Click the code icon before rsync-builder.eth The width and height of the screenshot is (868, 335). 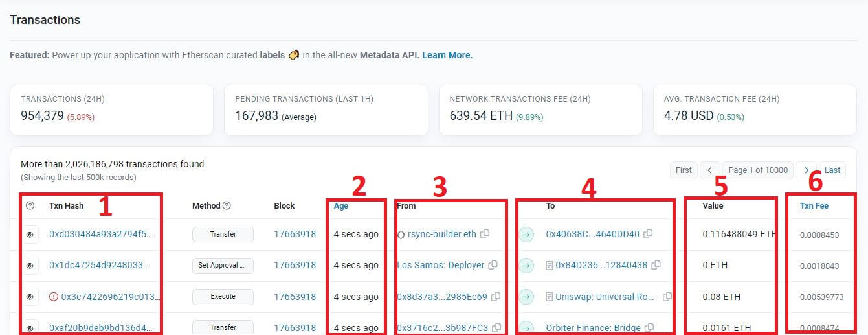click(401, 234)
